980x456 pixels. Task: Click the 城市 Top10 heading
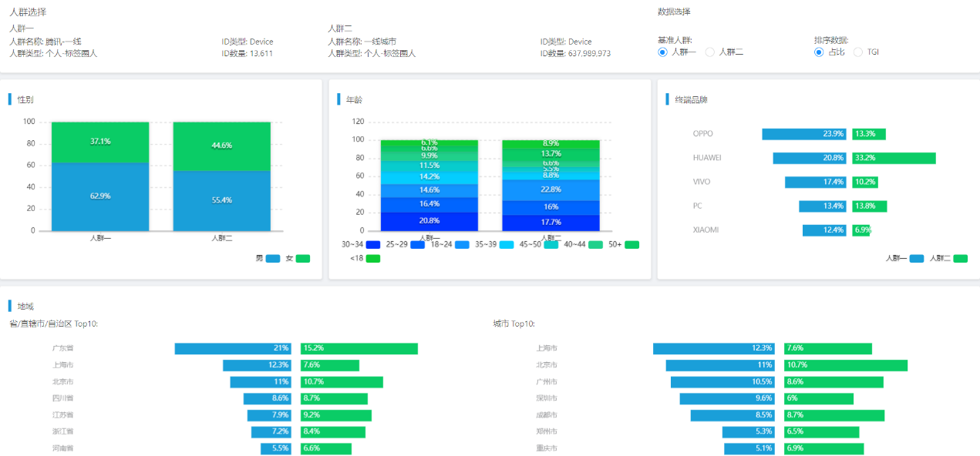tap(514, 324)
